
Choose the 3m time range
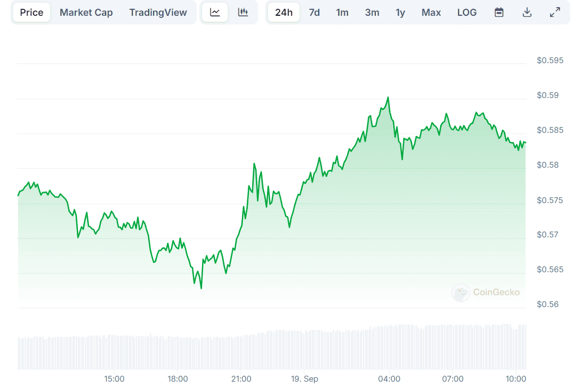click(x=372, y=13)
